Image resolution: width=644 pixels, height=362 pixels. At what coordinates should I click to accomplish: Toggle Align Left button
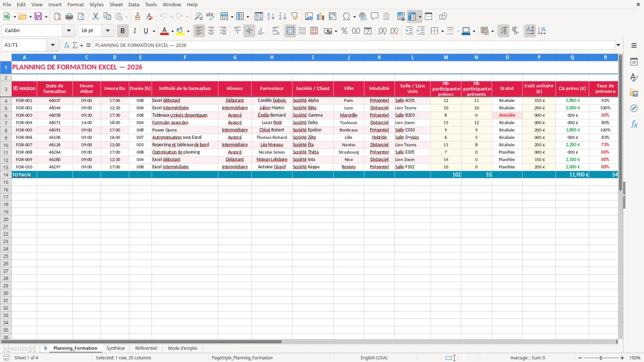click(200, 31)
